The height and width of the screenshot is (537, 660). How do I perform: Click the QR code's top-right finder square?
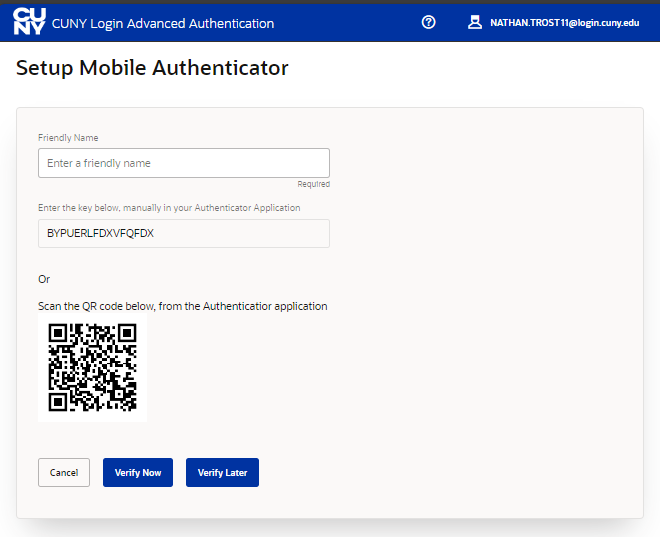tap(128, 333)
